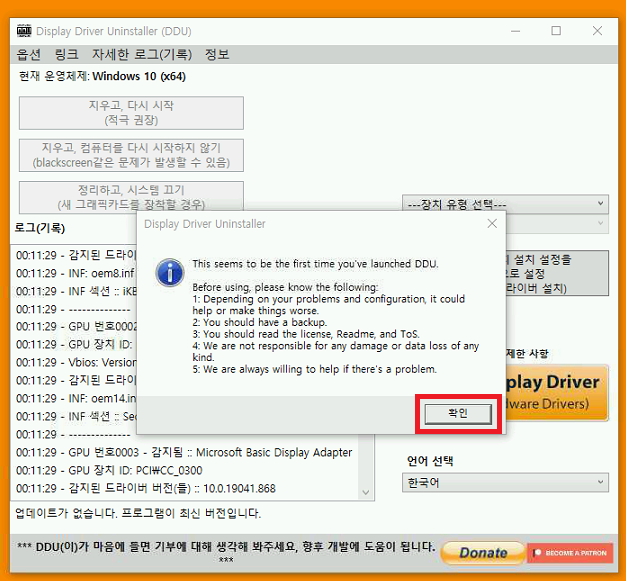626x581 pixels.
Task: Select log line GPU 장치 ID: PCI\CC_0300
Action: point(109,470)
